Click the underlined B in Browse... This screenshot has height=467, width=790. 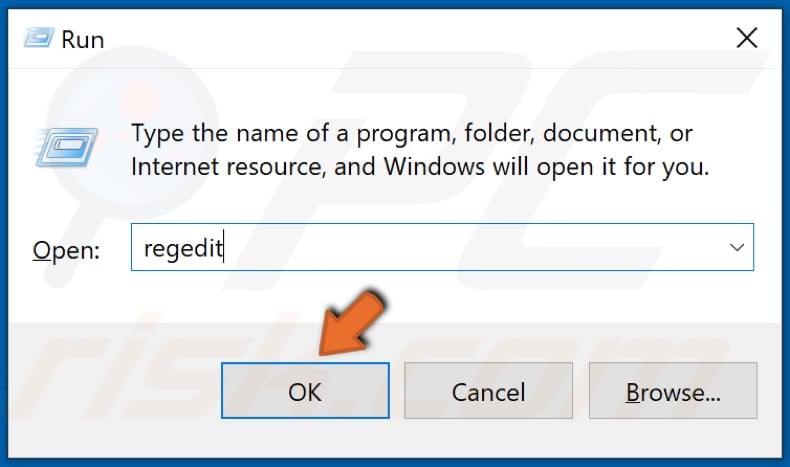tap(632, 392)
